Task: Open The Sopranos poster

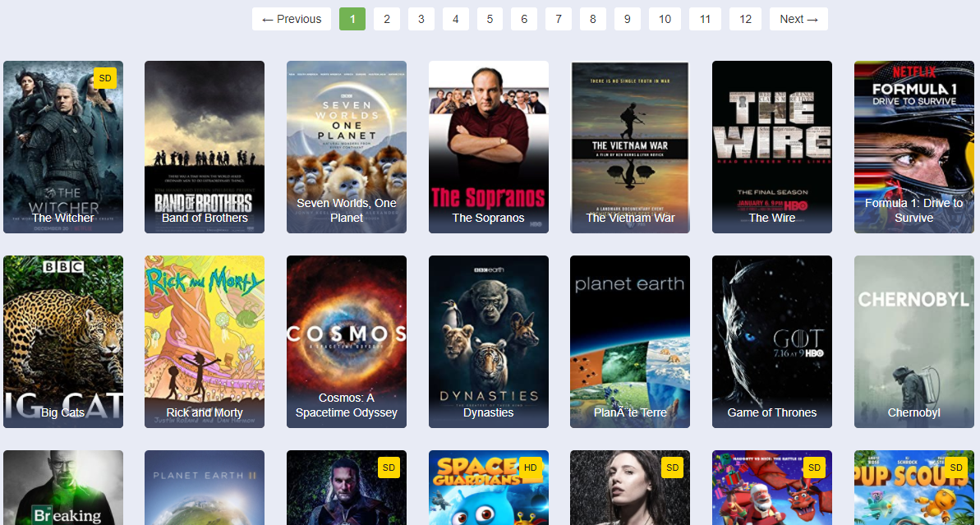Action: click(489, 148)
